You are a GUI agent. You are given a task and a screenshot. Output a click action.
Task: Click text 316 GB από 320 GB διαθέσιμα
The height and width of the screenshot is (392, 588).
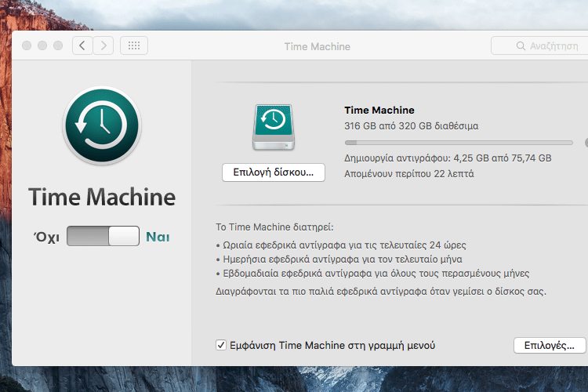pyautogui.click(x=412, y=126)
